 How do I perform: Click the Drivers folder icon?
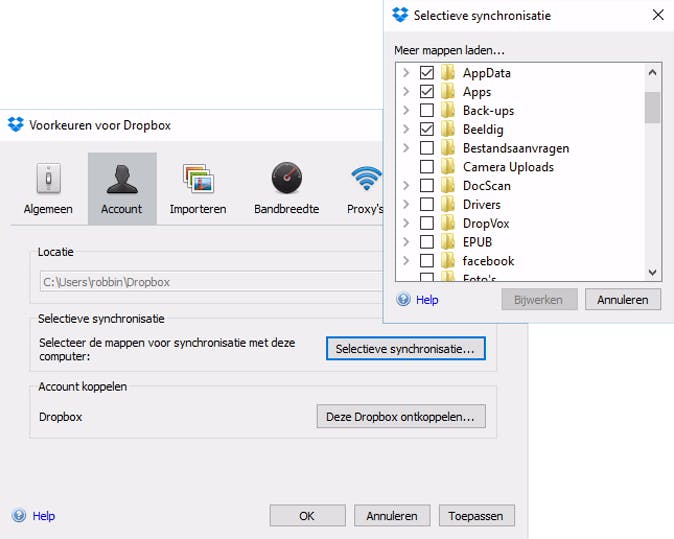448,204
